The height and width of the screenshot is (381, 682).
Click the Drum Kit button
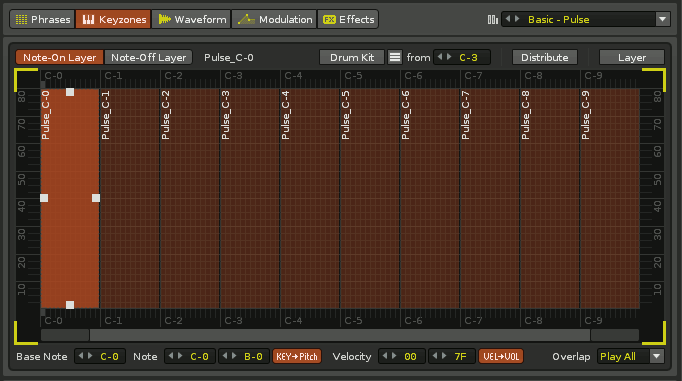(x=352, y=57)
